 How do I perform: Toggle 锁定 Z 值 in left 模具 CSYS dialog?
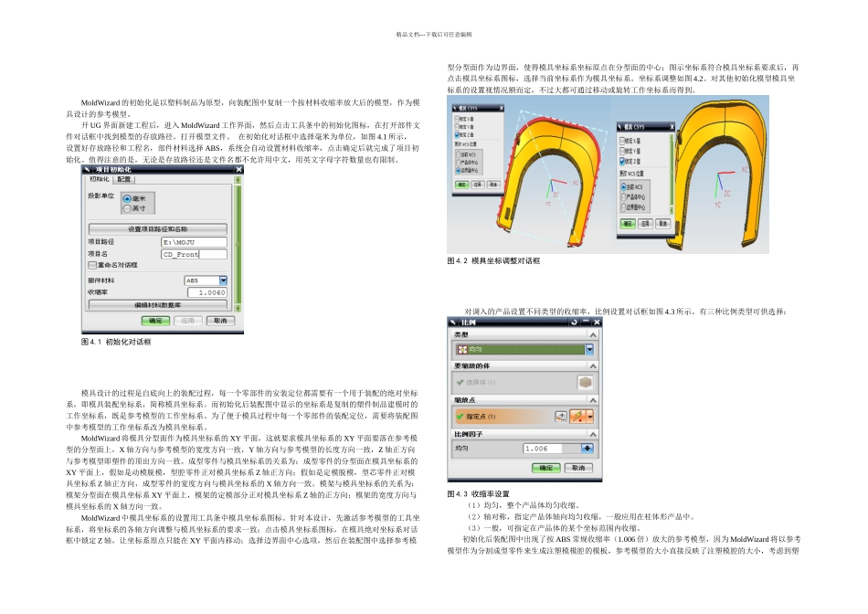point(457,134)
